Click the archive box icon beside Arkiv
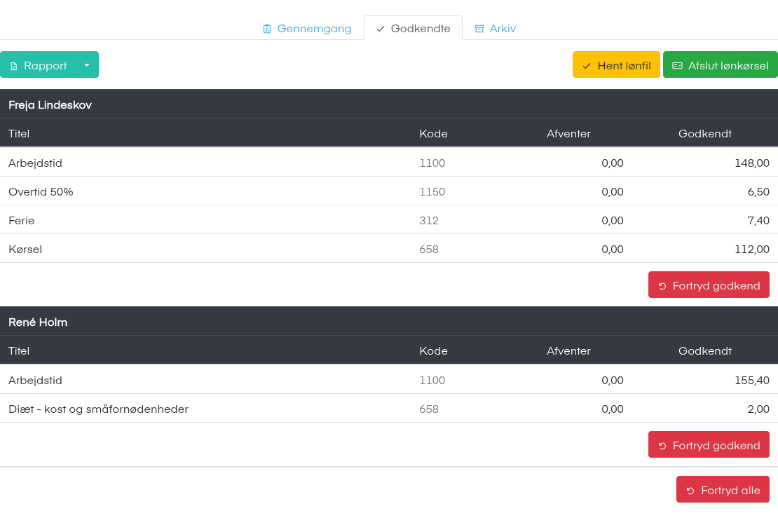Image resolution: width=778 pixels, height=532 pixels. point(479,29)
